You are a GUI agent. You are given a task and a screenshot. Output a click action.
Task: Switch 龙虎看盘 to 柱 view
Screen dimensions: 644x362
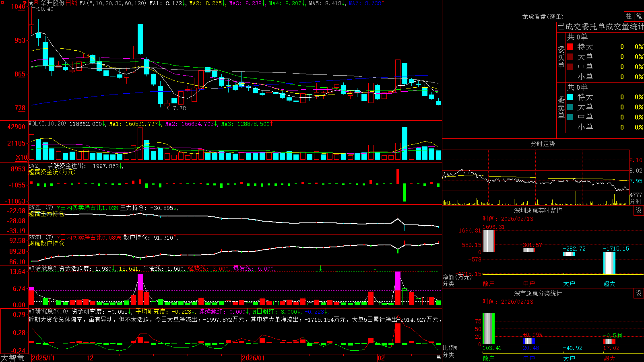[629, 16]
